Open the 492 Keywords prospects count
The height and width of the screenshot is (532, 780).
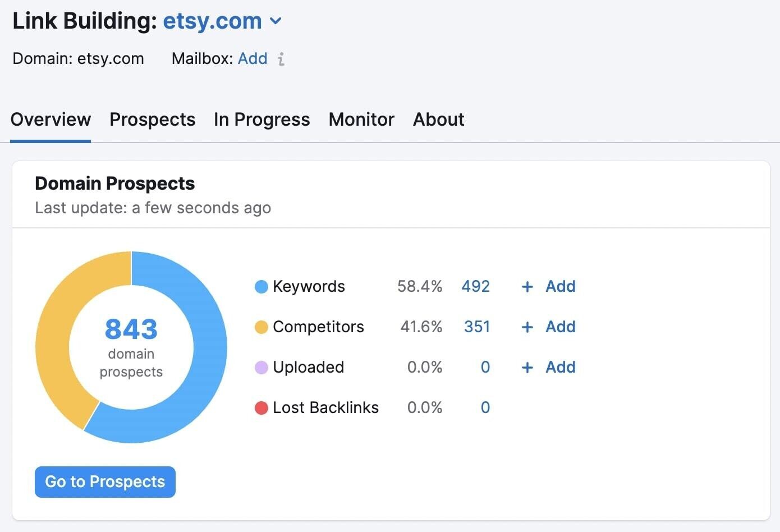pyautogui.click(x=476, y=286)
